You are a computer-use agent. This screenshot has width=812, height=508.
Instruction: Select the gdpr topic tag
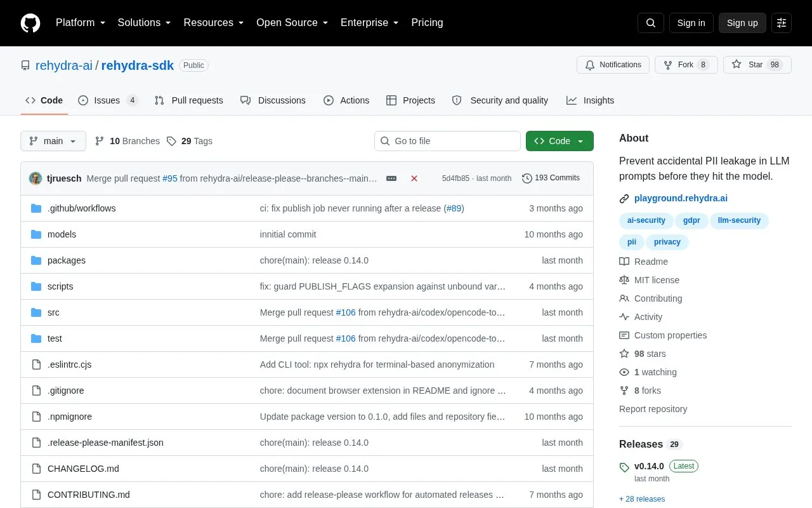[x=691, y=221]
